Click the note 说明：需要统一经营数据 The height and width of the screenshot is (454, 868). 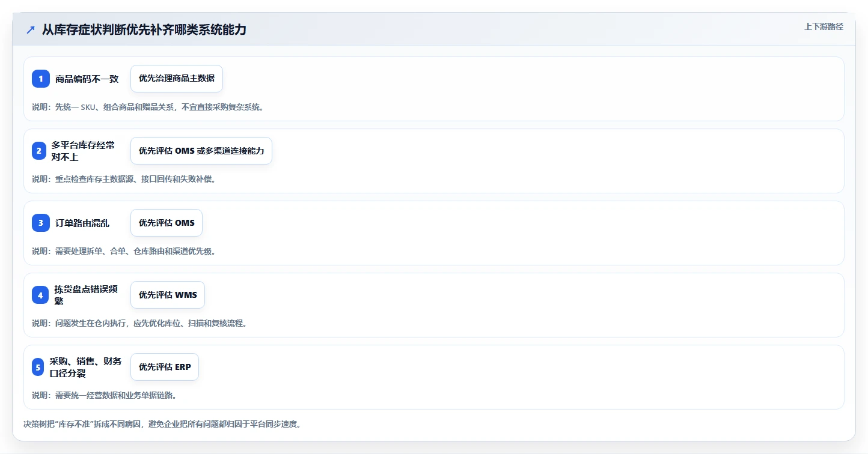coord(104,395)
